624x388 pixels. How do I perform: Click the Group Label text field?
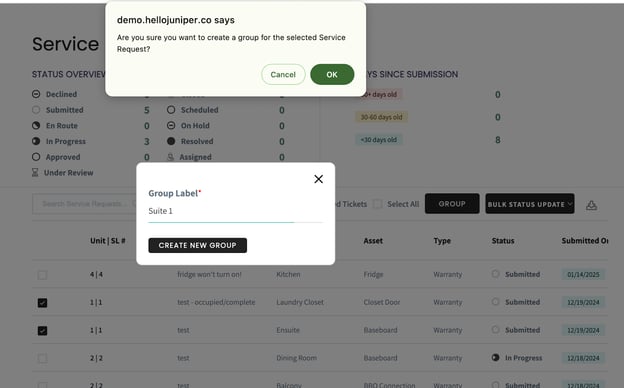click(x=236, y=211)
